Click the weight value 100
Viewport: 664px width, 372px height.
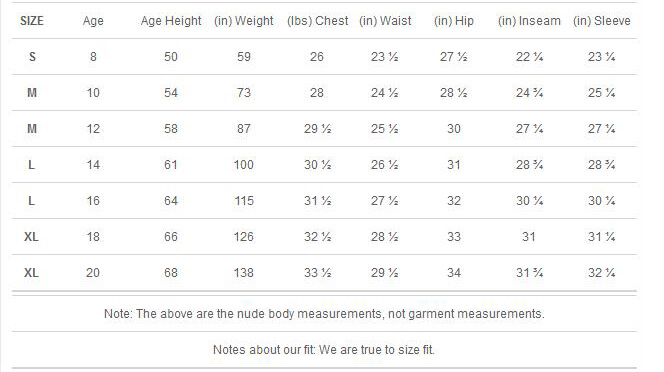click(244, 165)
